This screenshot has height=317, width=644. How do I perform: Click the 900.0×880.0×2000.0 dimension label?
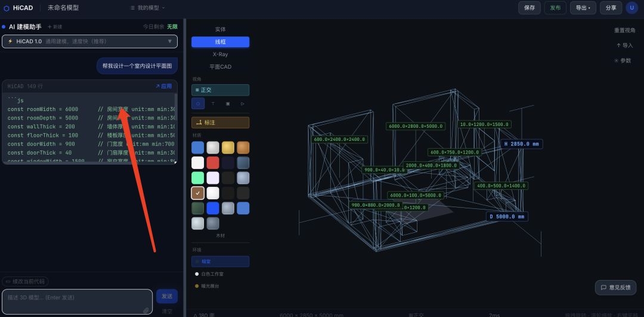coord(376,205)
